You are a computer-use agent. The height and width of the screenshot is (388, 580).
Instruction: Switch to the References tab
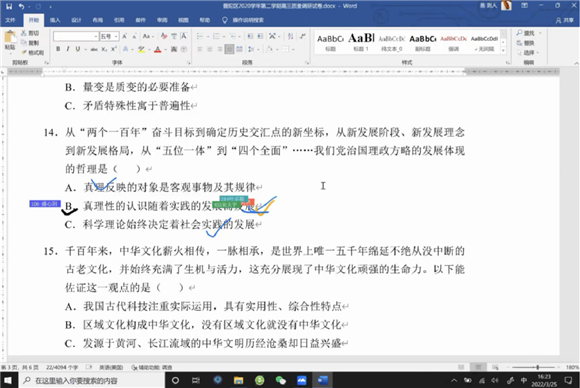(119, 20)
